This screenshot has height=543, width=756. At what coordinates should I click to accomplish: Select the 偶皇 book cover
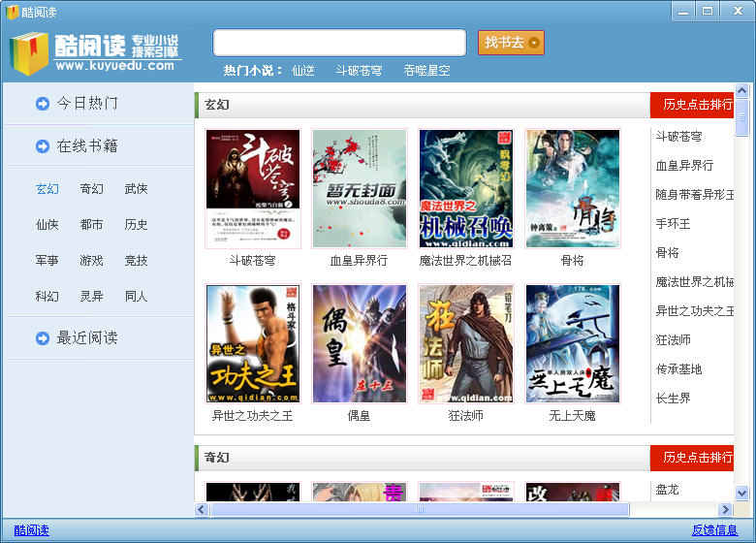[x=359, y=344]
